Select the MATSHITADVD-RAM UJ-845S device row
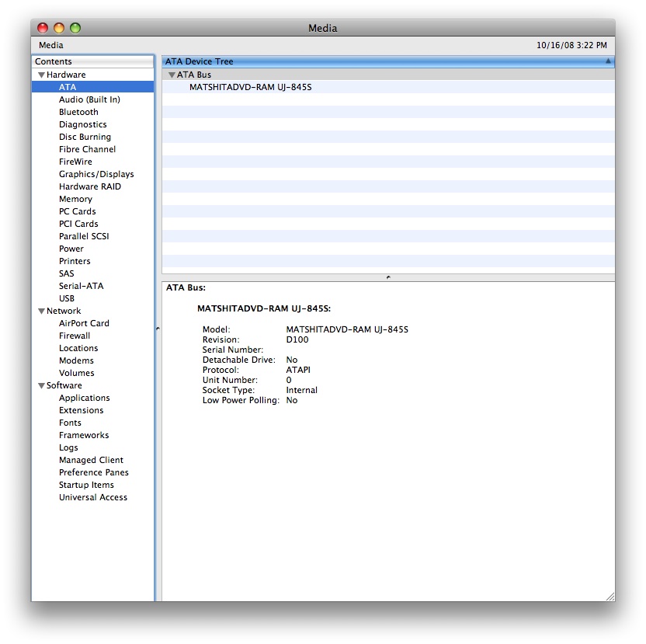Image resolution: width=646 pixels, height=644 pixels. pyautogui.click(x=388, y=87)
